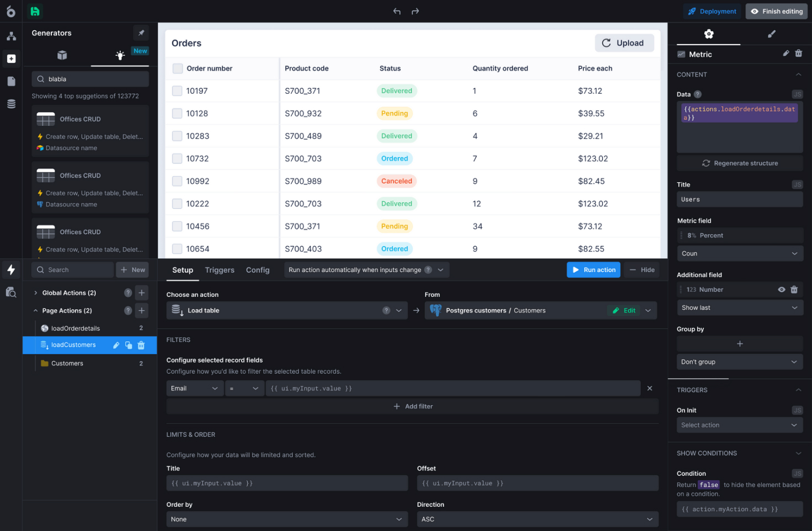Open the Order by dropdown
812x531 pixels.
[x=286, y=519]
